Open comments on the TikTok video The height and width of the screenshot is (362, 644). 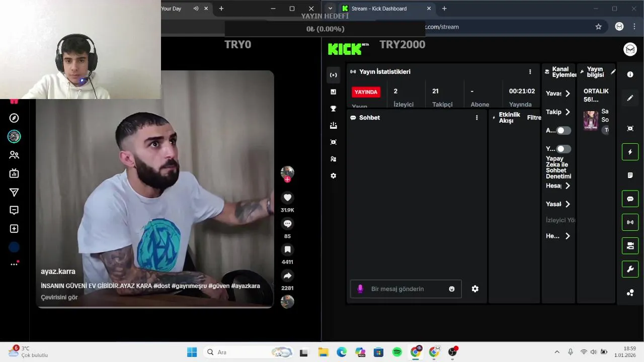pyautogui.click(x=287, y=224)
